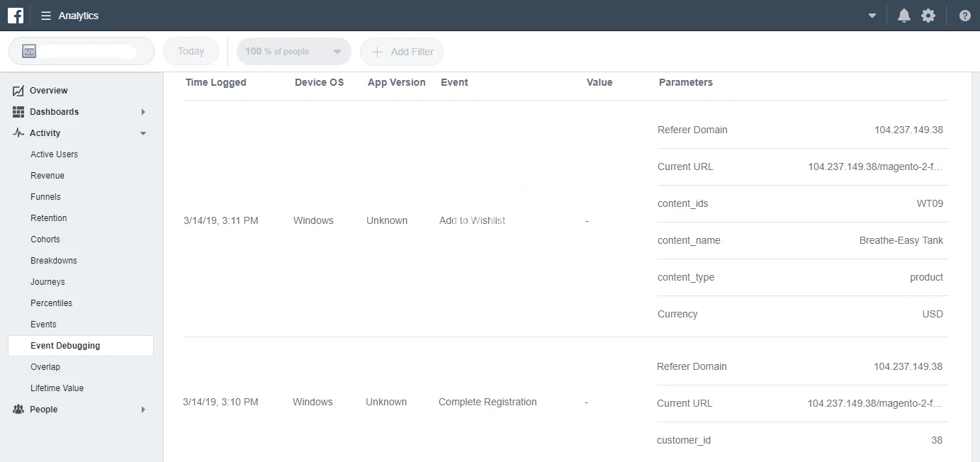
Task: Collapse the Activity section arrow
Action: point(143,133)
